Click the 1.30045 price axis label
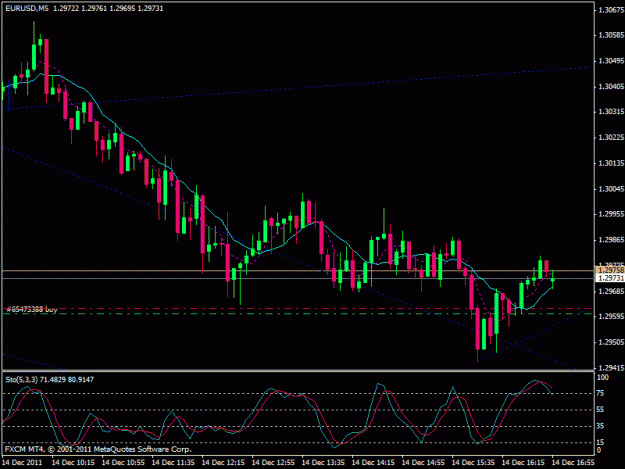The image size is (625, 469). (x=611, y=188)
